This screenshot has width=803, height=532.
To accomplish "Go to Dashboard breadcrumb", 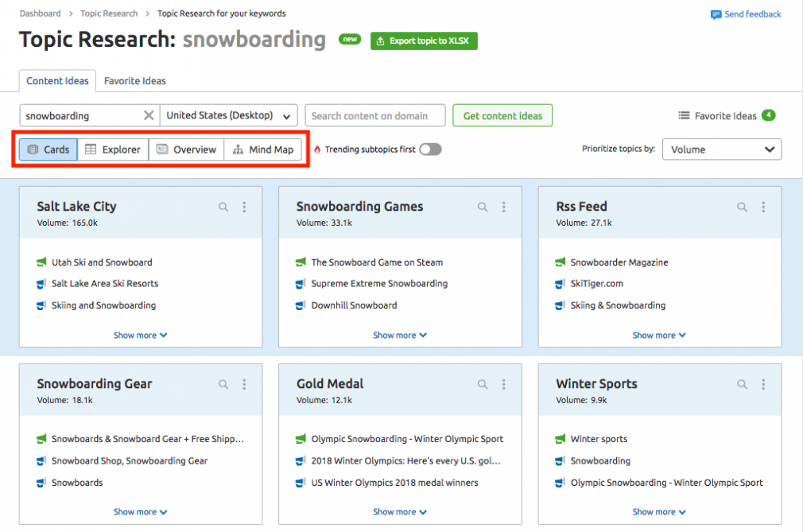I will pyautogui.click(x=40, y=14).
